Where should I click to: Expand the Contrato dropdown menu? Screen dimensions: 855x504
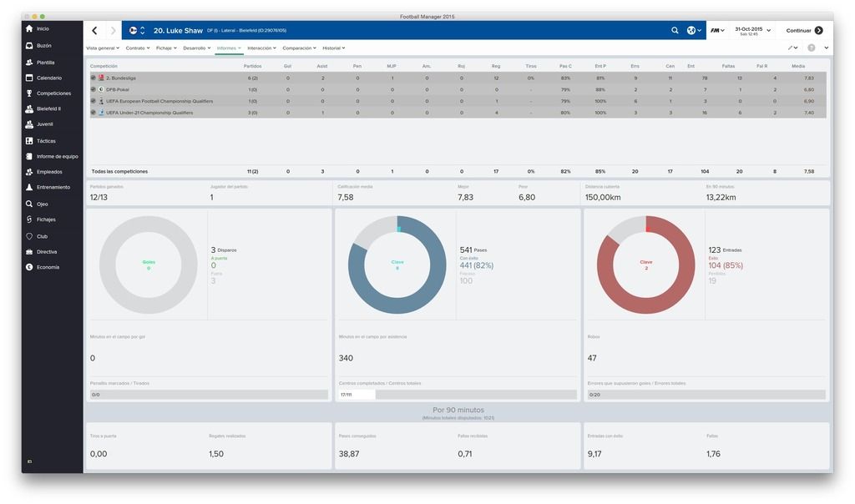[x=138, y=48]
